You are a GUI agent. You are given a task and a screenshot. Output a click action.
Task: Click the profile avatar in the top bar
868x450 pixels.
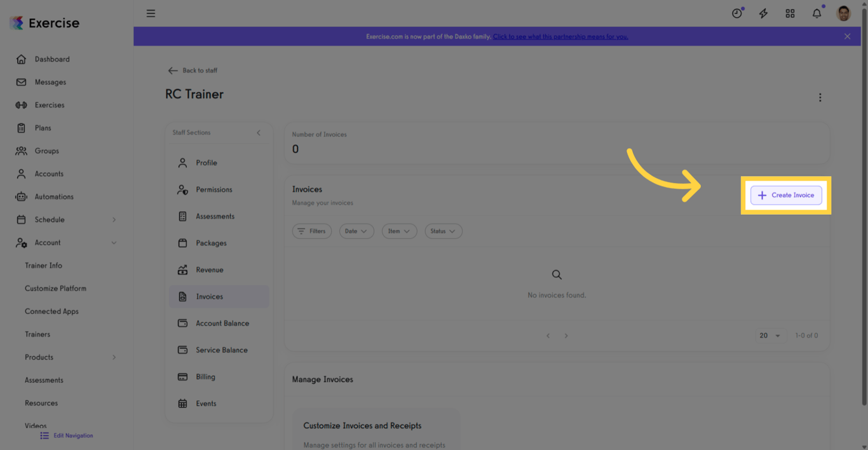pyautogui.click(x=843, y=13)
